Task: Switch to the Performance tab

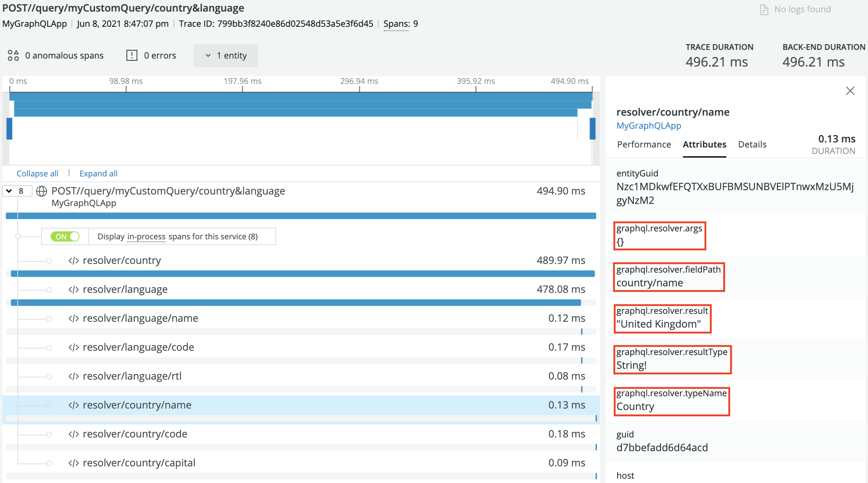Action: (644, 144)
